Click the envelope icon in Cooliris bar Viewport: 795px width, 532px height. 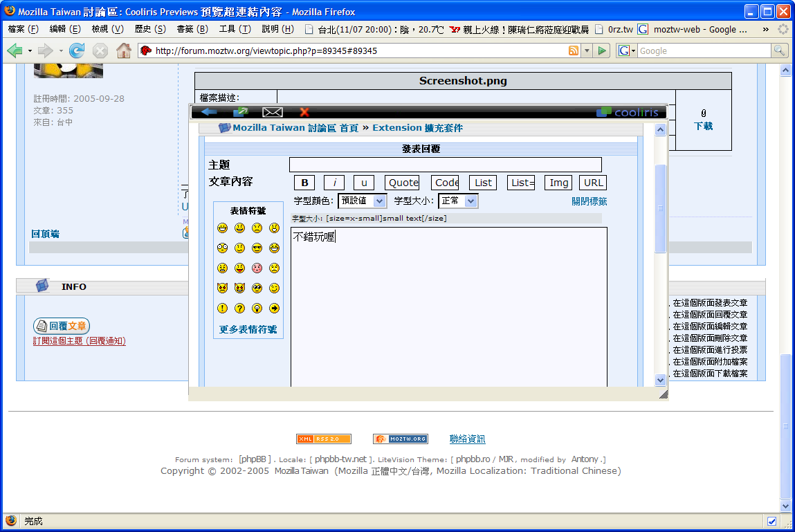[273, 112]
